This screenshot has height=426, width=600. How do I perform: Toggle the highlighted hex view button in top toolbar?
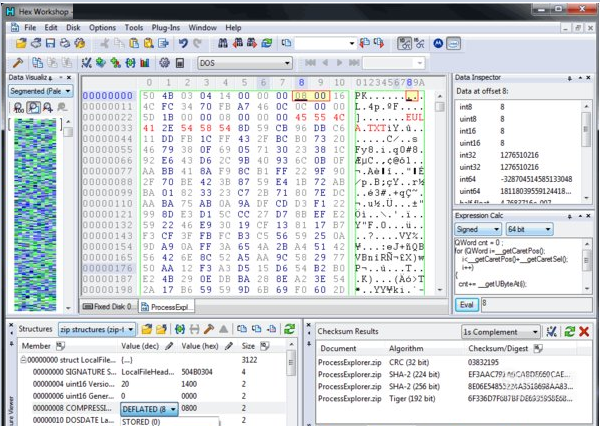pyautogui.click(x=404, y=44)
